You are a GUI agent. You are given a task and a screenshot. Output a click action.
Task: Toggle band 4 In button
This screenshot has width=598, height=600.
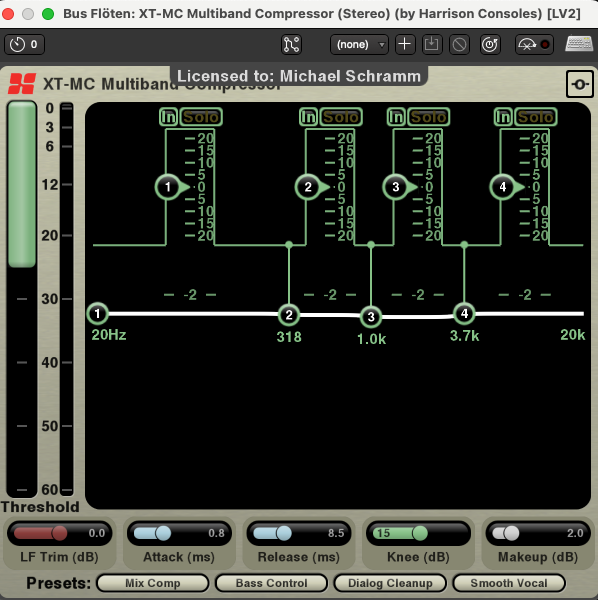[503, 117]
